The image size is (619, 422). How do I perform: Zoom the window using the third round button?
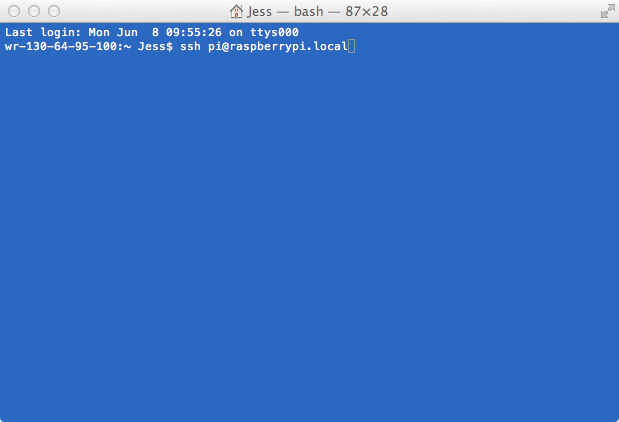54,11
